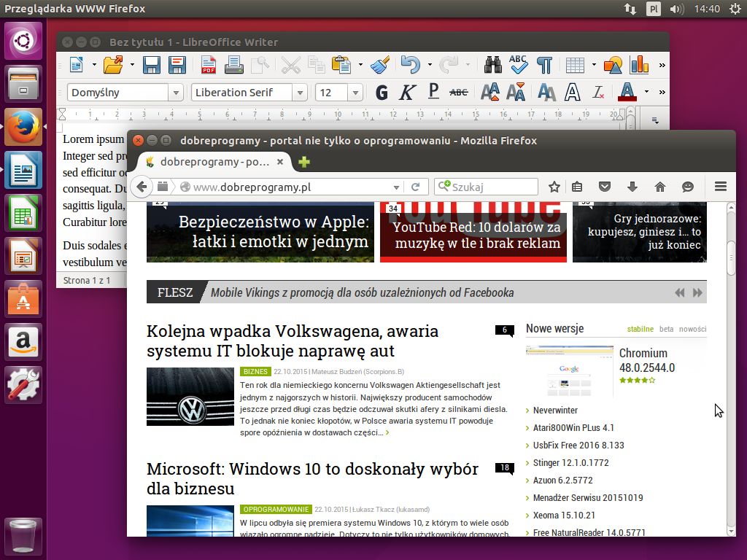Switch to stabilne versions tab
The width and height of the screenshot is (747, 560).
point(640,329)
